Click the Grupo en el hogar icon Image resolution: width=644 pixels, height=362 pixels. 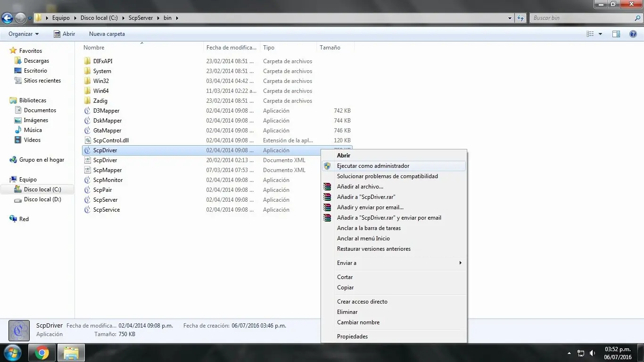(13, 160)
